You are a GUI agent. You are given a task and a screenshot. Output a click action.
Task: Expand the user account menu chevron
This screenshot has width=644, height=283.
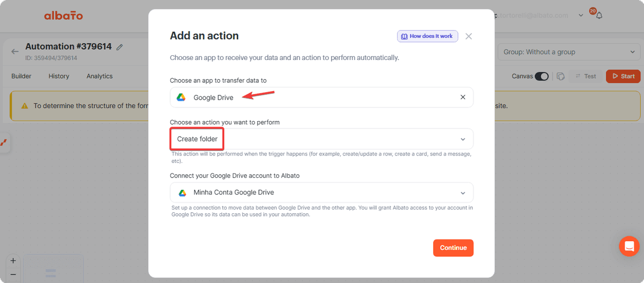pyautogui.click(x=581, y=16)
